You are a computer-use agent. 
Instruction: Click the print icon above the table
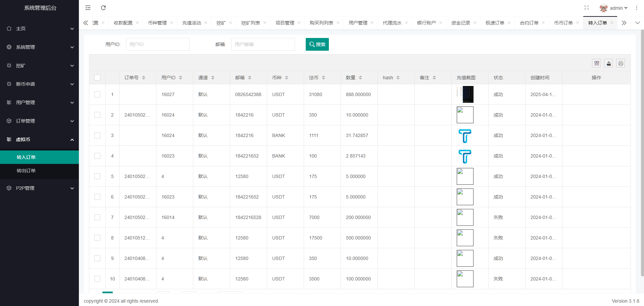(x=621, y=63)
